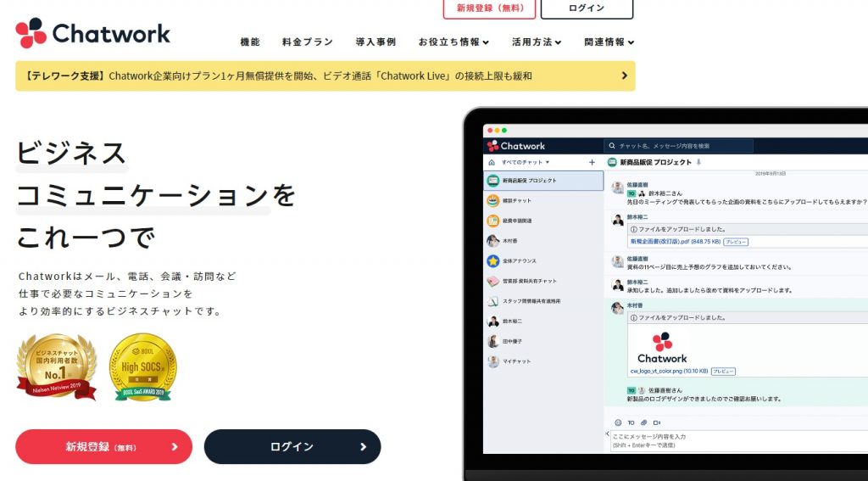Open the 営業部 資料共有チャット
The image size is (868, 481).
coord(543,281)
